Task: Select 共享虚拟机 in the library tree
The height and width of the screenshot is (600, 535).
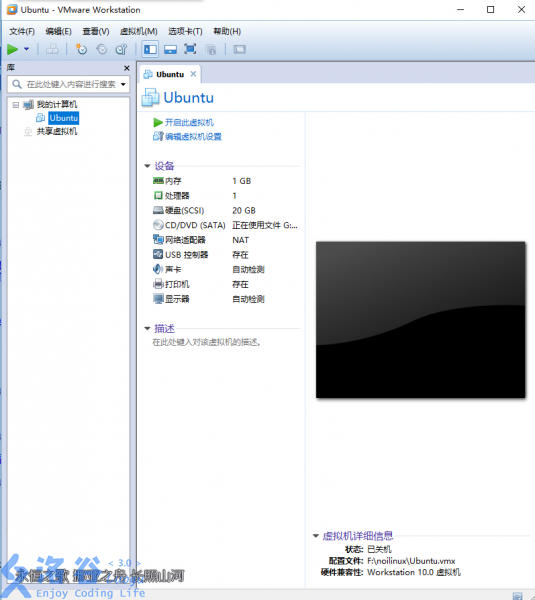Action: [57, 132]
